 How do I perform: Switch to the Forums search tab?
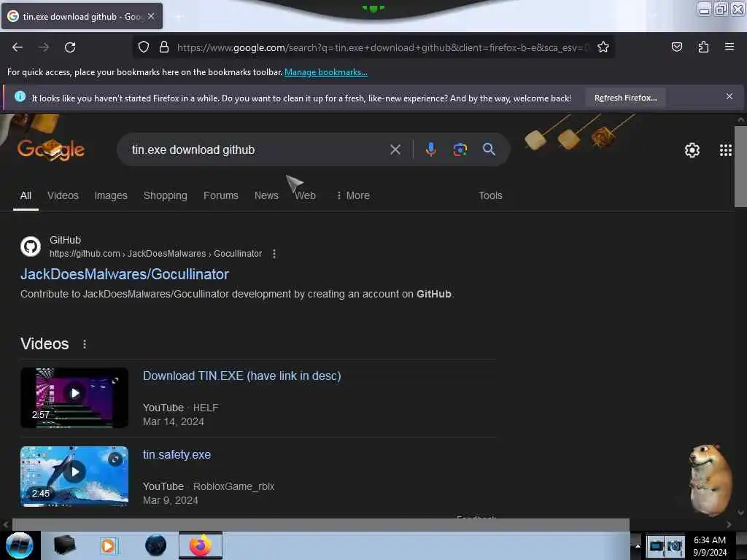click(220, 195)
